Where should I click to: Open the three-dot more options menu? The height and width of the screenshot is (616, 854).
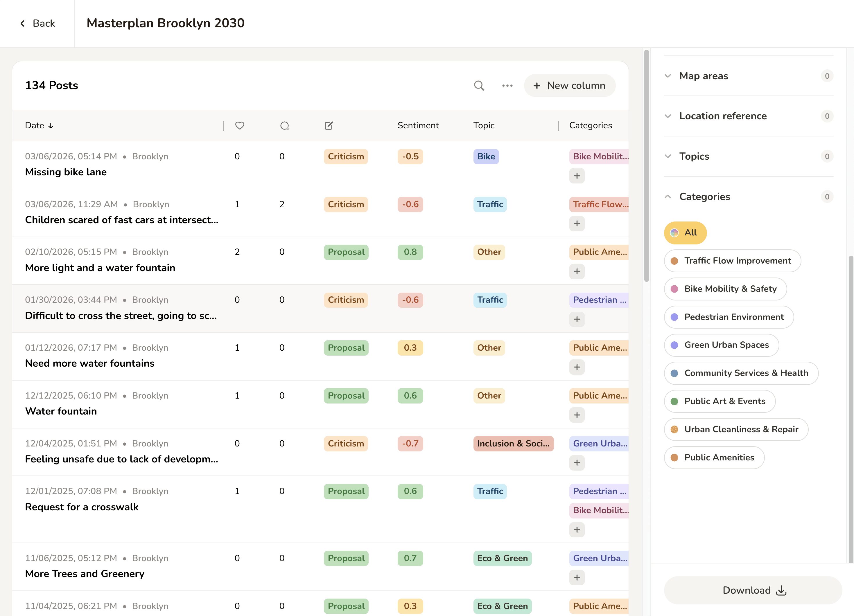click(507, 85)
